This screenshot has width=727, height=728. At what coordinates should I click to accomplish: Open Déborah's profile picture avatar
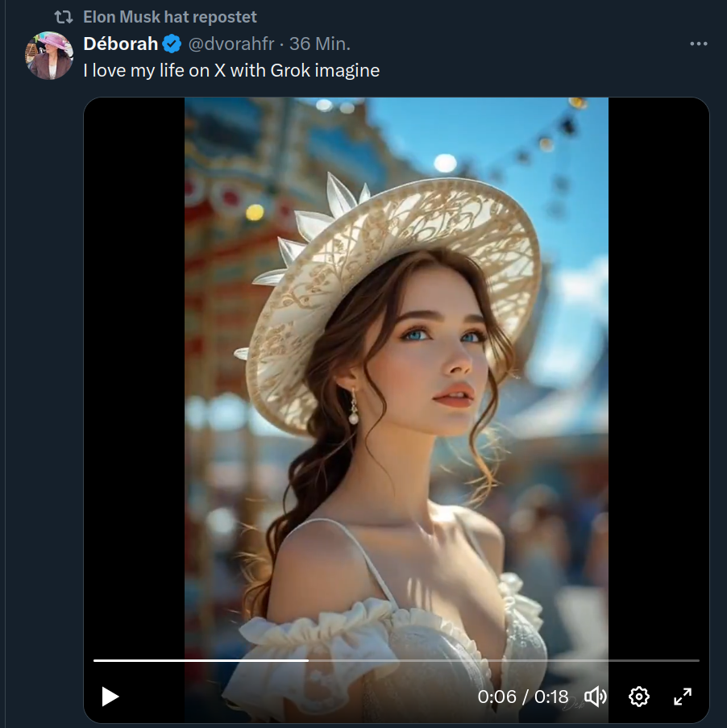pos(50,56)
